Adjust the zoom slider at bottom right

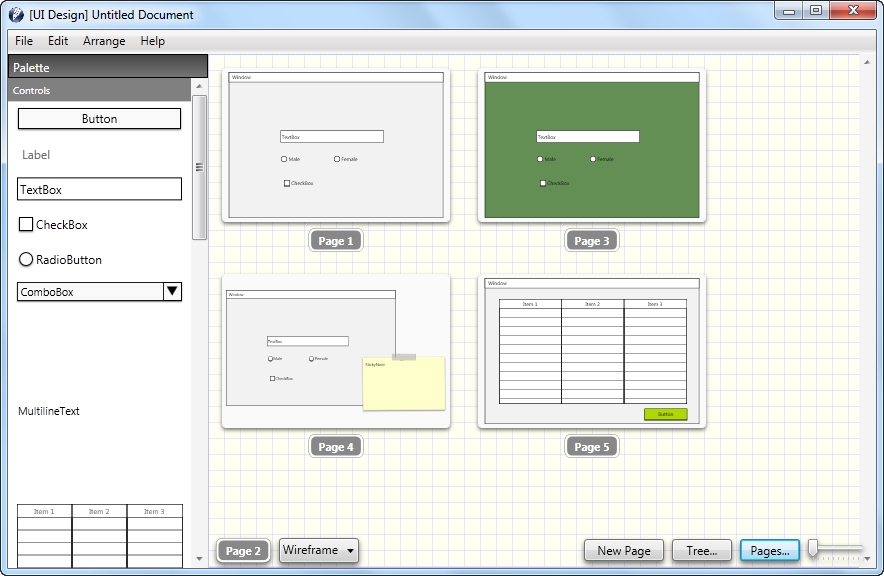pos(815,549)
